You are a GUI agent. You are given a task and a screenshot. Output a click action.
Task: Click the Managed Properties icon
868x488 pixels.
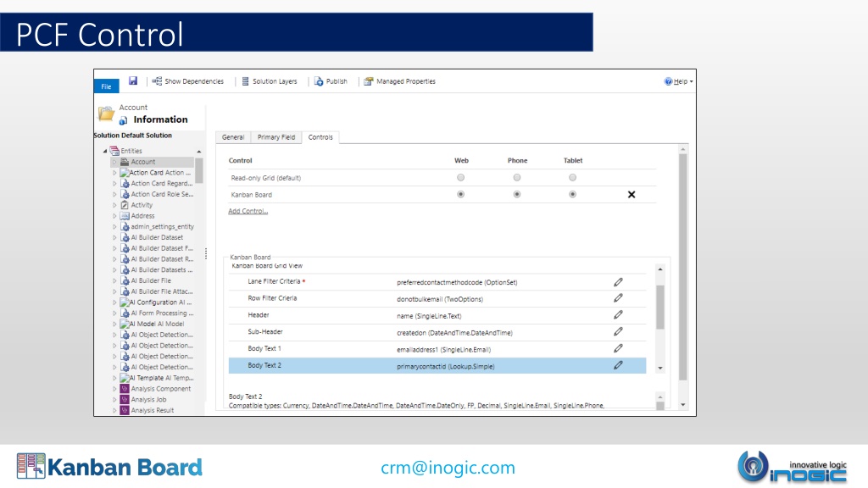click(x=368, y=81)
